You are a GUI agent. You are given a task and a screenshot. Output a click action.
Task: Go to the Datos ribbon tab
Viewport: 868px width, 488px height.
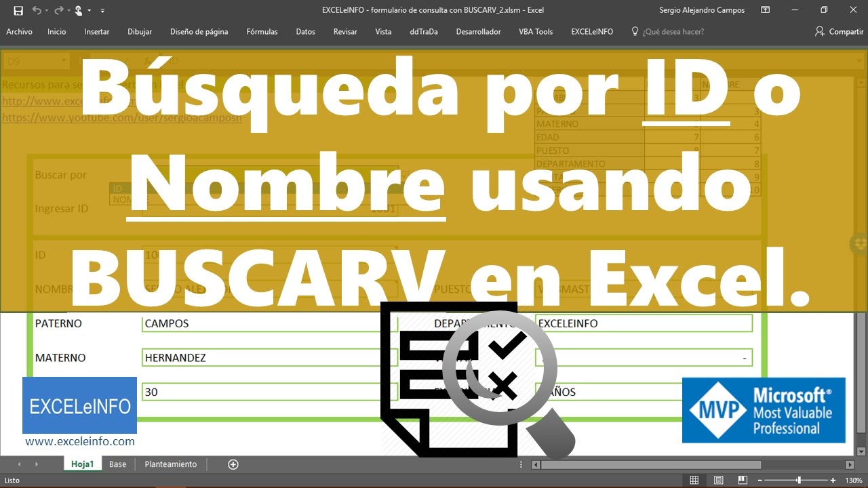click(306, 32)
